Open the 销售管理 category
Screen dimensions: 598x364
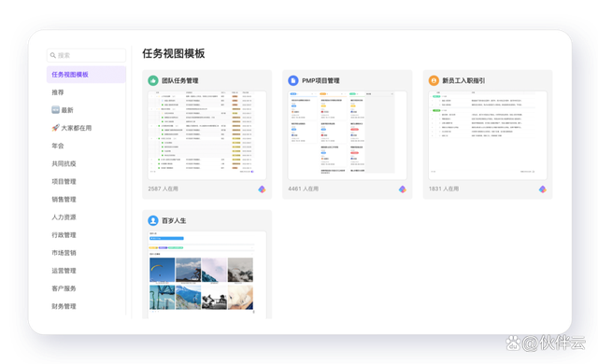pyautogui.click(x=64, y=199)
